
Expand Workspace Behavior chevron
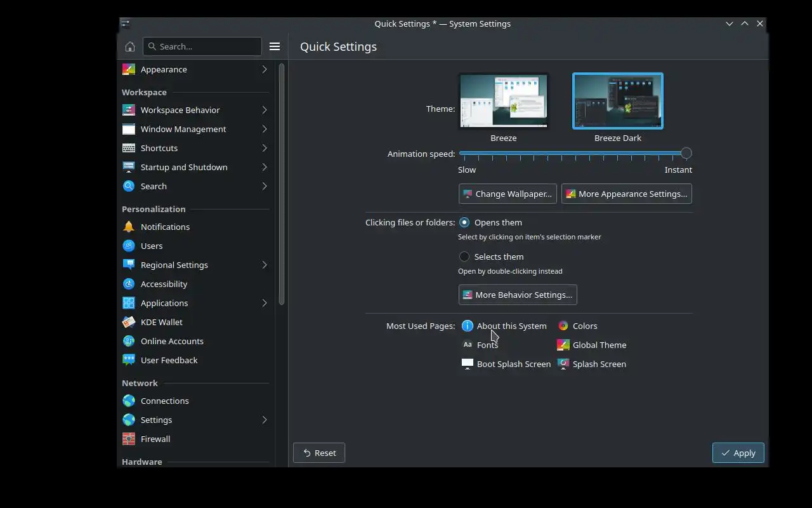click(265, 110)
